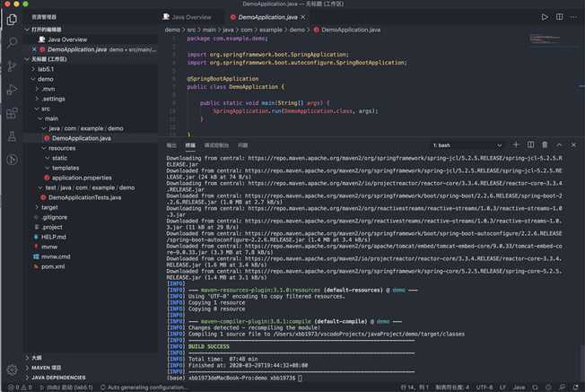The width and height of the screenshot is (585, 392).
Task: Open DemoApplication.java in the file tree
Action: pyautogui.click(x=92, y=138)
